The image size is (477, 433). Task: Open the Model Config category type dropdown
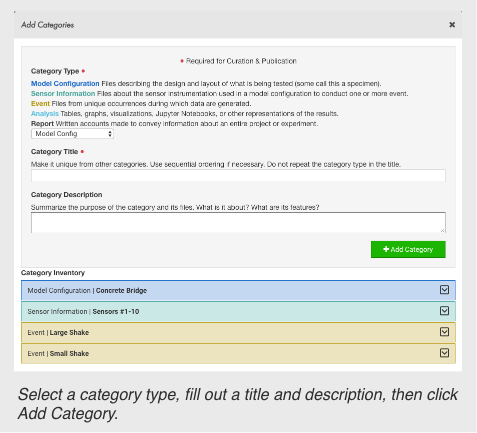[x=72, y=134]
